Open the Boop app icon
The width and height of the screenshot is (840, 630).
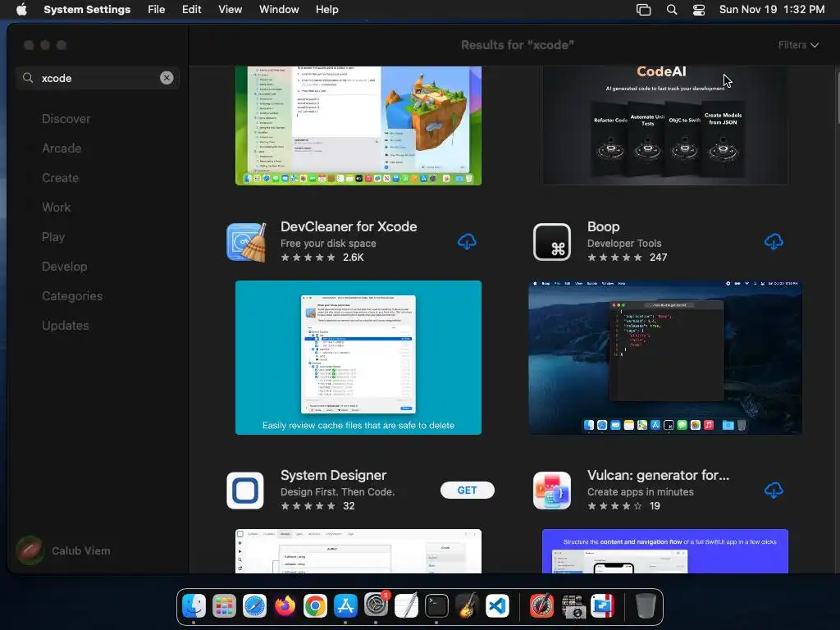click(x=552, y=242)
